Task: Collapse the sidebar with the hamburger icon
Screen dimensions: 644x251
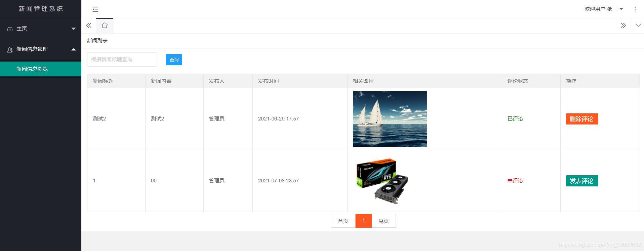Action: click(x=95, y=9)
